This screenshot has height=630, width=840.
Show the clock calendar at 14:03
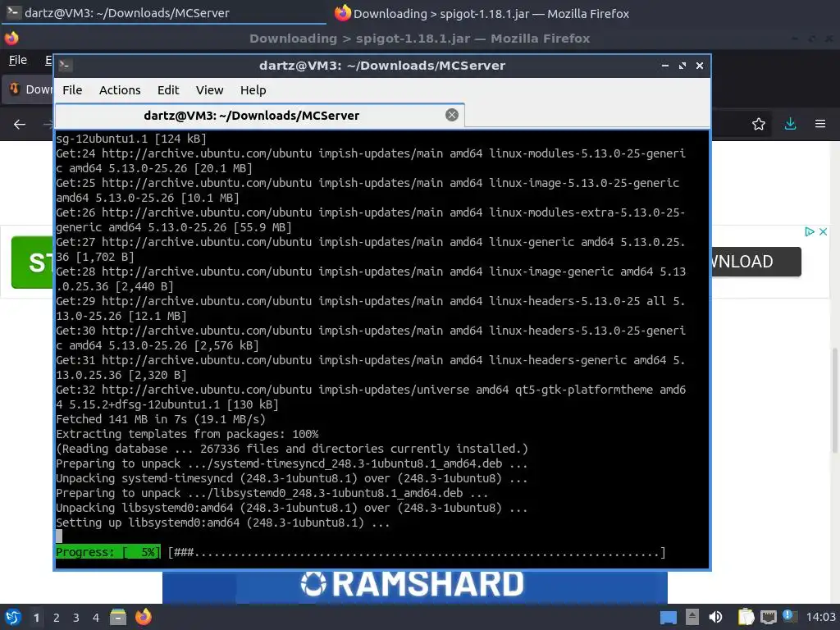[820, 617]
